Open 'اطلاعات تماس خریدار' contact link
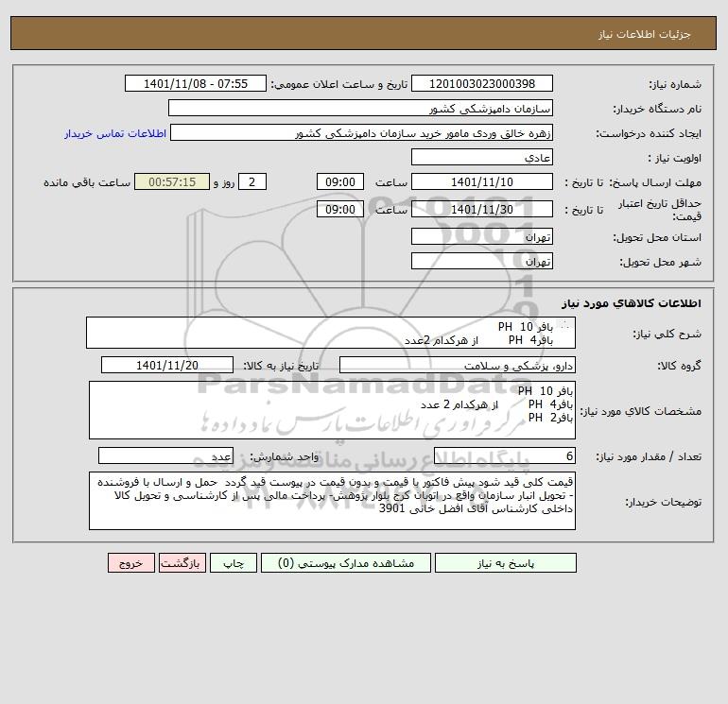This screenshot has width=728, height=704. [115, 133]
